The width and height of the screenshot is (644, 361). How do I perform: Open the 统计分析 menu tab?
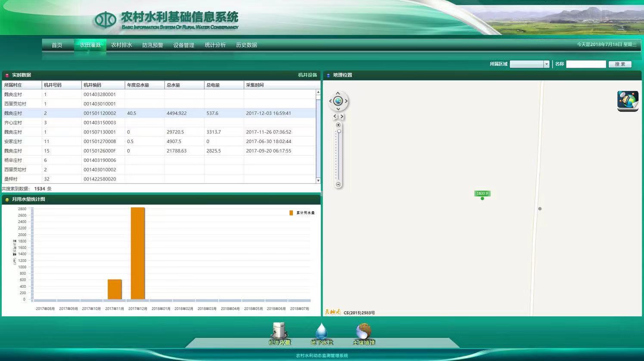[215, 45]
